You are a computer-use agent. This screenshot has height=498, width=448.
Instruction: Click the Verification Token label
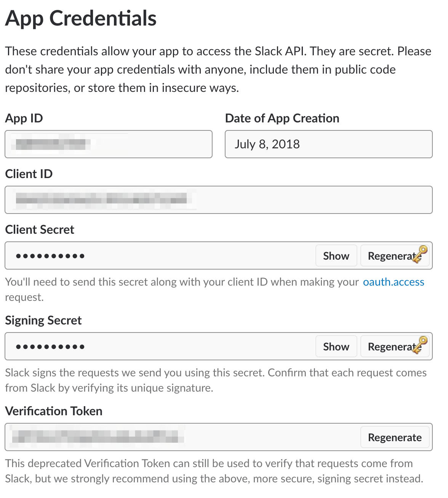[x=54, y=411]
